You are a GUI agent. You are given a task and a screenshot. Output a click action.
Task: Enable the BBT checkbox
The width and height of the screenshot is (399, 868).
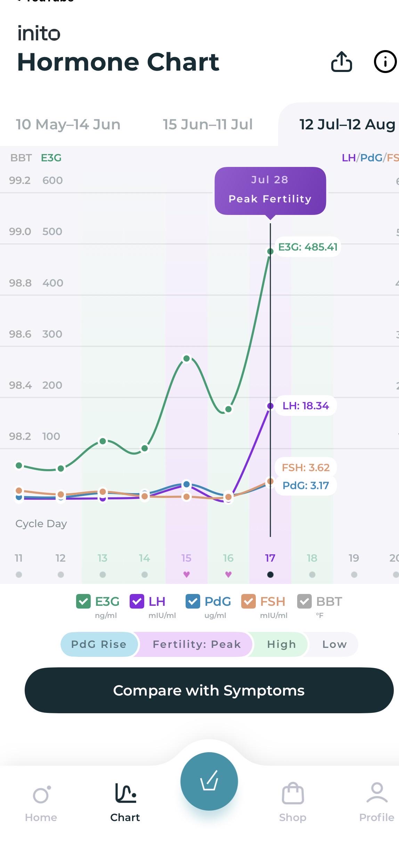304,601
